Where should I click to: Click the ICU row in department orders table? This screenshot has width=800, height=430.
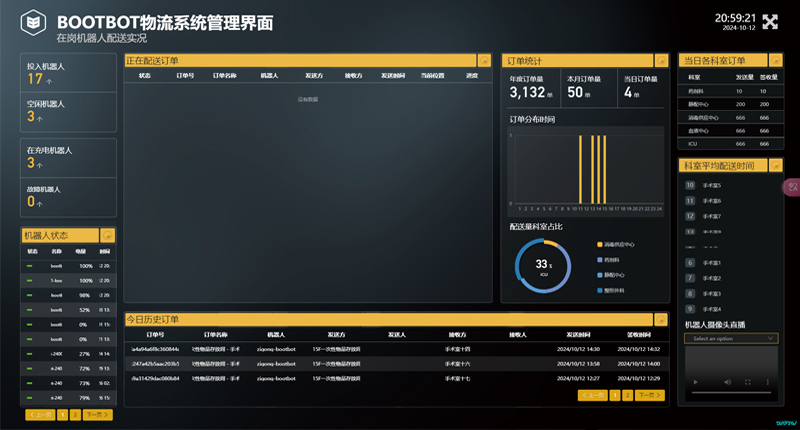click(x=731, y=144)
